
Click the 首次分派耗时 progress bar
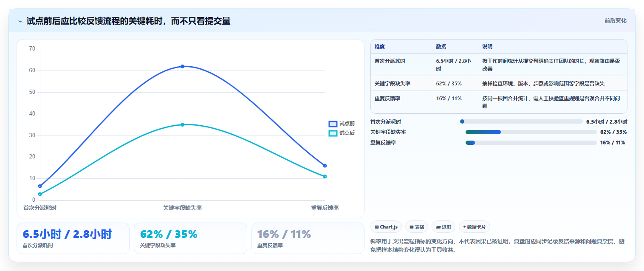pyautogui.click(x=521, y=121)
